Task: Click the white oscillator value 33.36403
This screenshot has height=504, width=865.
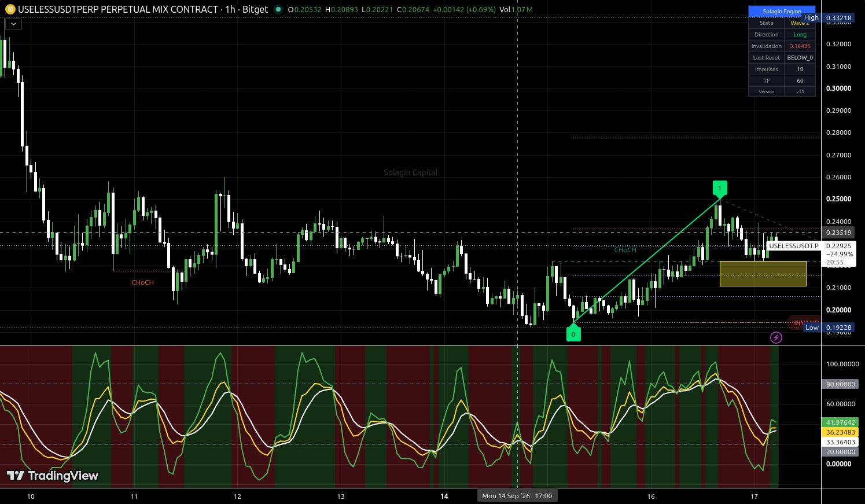Action: tap(840, 442)
